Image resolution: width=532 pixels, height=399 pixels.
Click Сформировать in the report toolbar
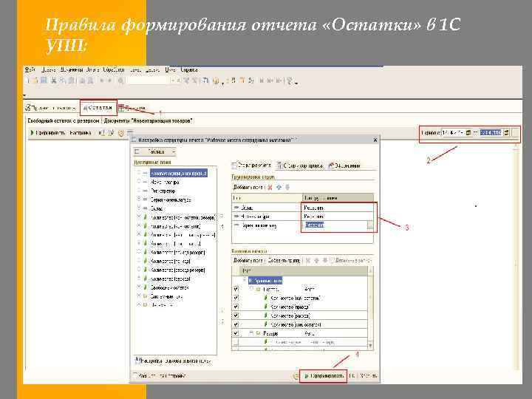tap(48, 133)
